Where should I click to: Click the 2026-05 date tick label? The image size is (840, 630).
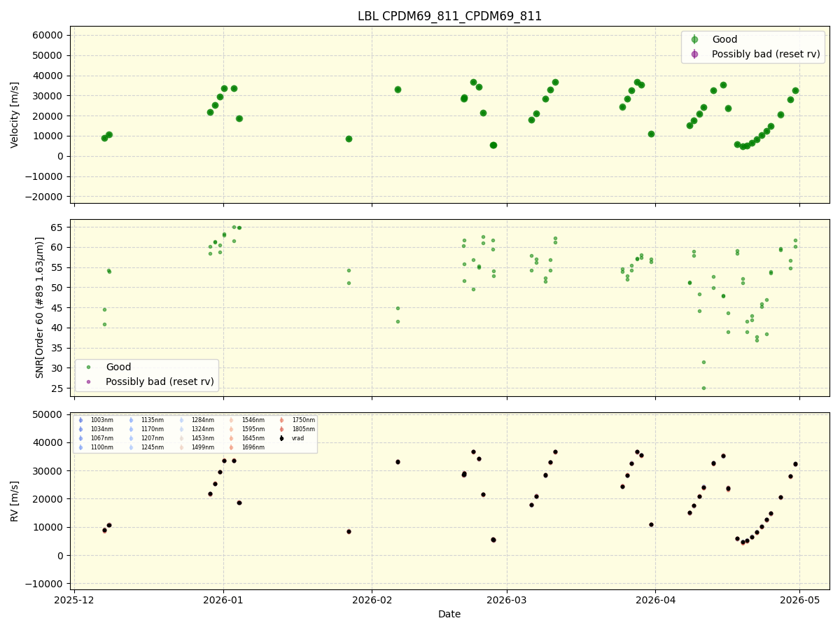[x=799, y=600]
